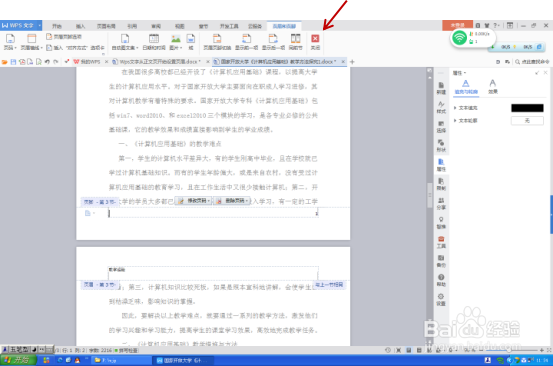Click Header and Footer Options (页眉页脚选项)
The height and width of the screenshot is (366, 553).
click(x=64, y=37)
